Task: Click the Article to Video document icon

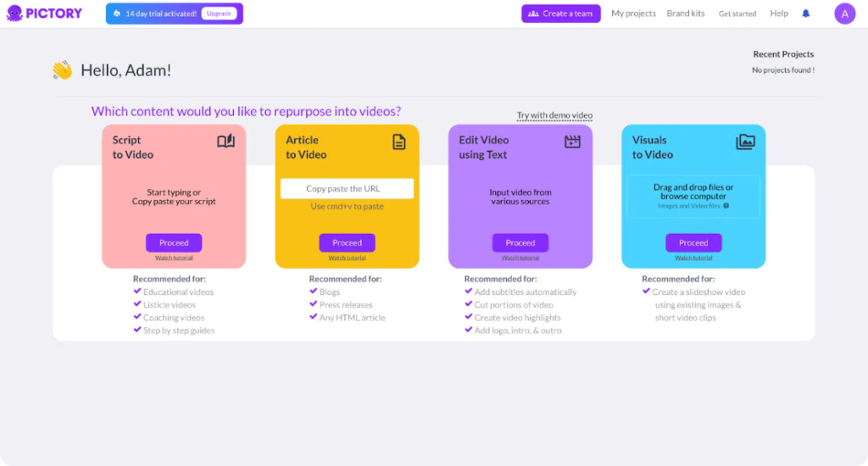Action: click(x=399, y=141)
